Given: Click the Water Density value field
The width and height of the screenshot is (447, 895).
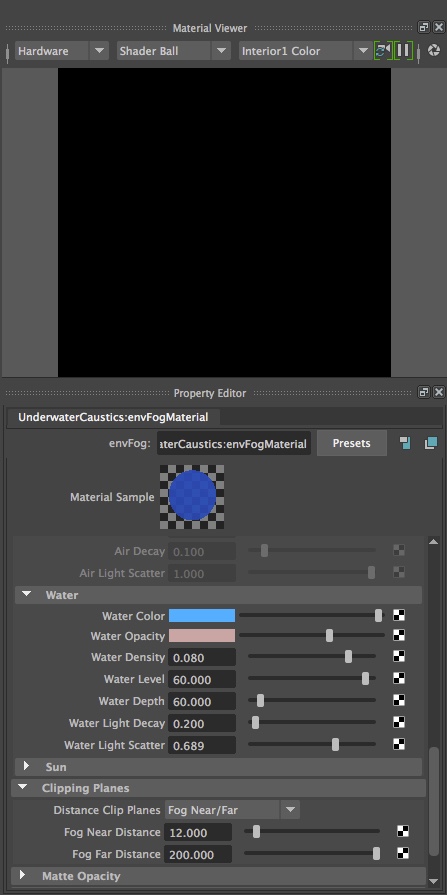Looking at the screenshot, I should click(202, 657).
